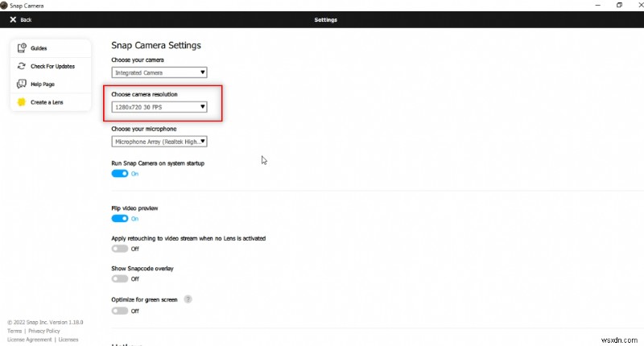Open the License Agreement link

point(29,340)
